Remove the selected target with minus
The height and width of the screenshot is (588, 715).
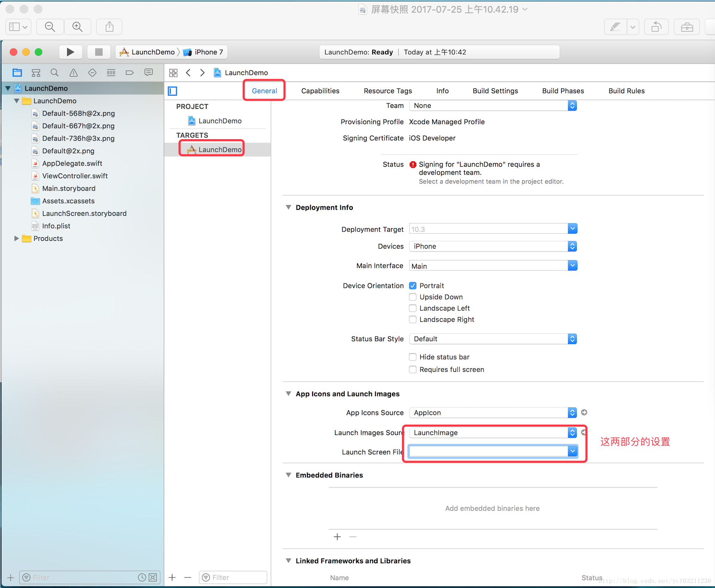[x=188, y=577]
